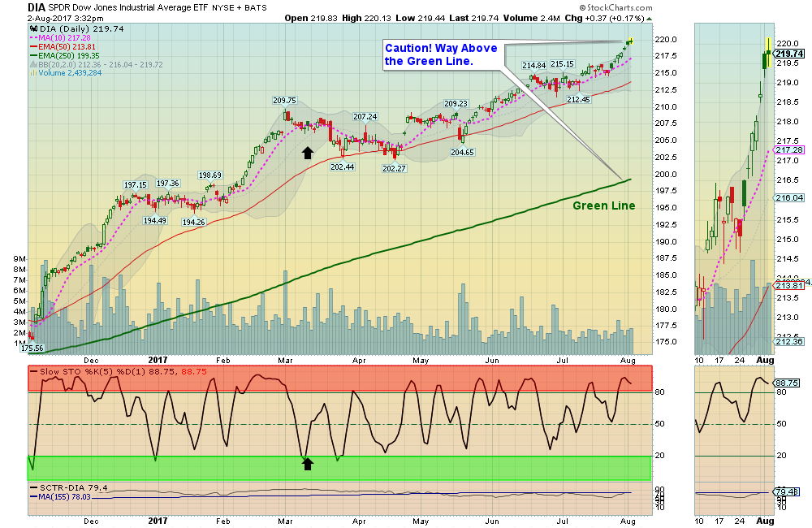Image resolution: width=812 pixels, height=528 pixels.
Task: Click the 220.0 price axis label
Action: 666,39
